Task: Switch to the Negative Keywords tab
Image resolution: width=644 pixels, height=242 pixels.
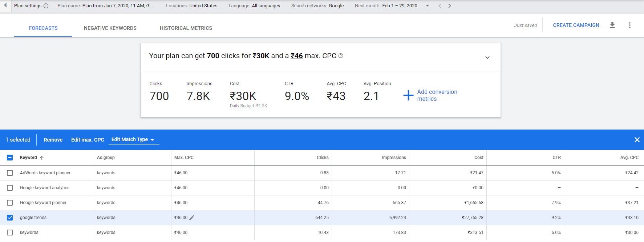Action: pos(110,28)
